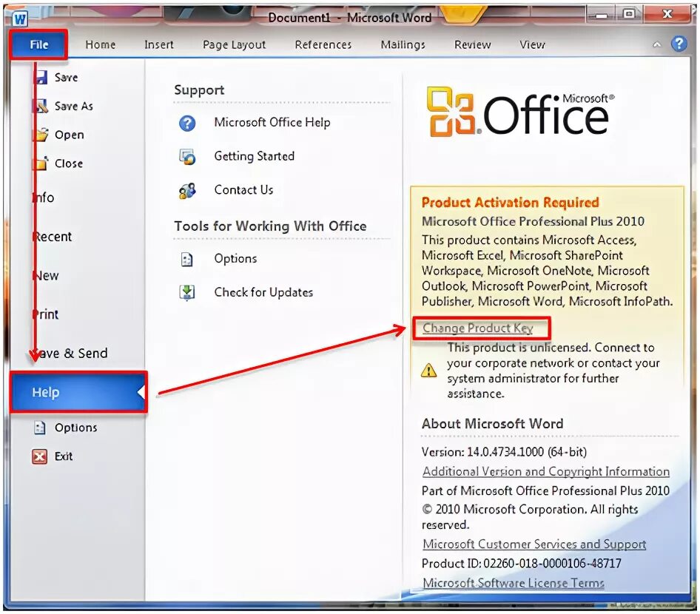Switch to the View tab
Screen dimensions: 700x614
(532, 44)
